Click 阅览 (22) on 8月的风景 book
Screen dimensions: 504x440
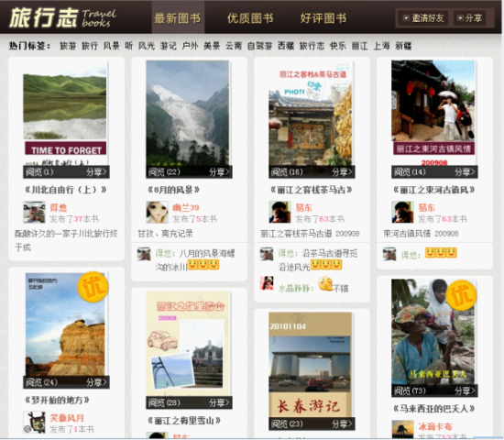(164, 172)
